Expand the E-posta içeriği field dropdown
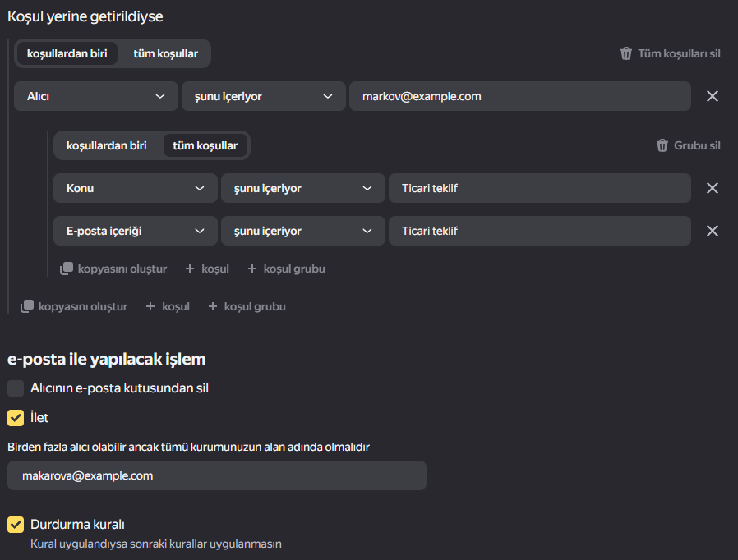The height and width of the screenshot is (560, 738). tap(136, 231)
